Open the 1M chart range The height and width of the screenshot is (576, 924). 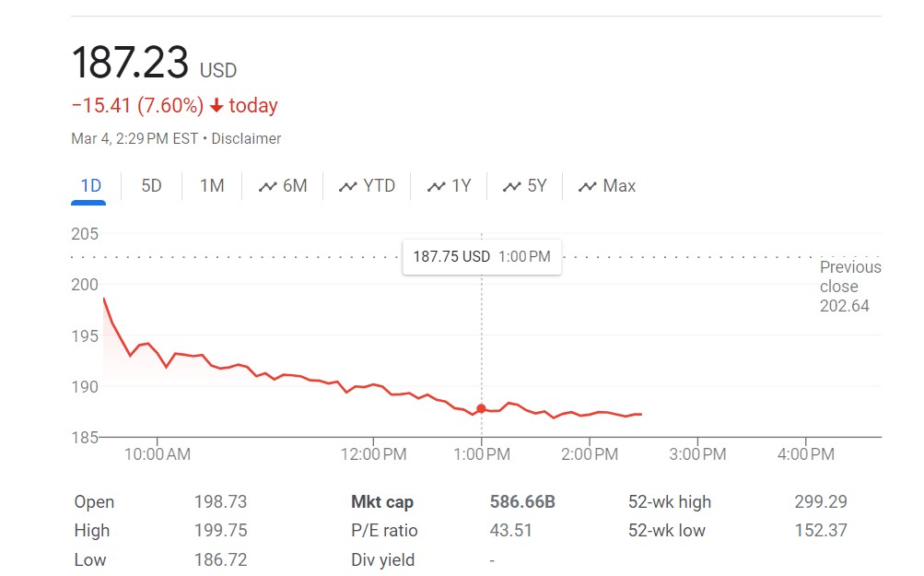212,186
